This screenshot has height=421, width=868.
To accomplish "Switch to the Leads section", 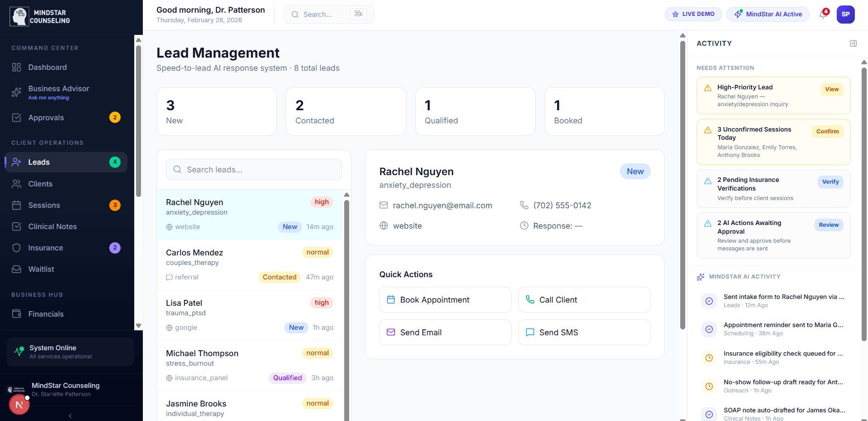I will click(x=39, y=162).
